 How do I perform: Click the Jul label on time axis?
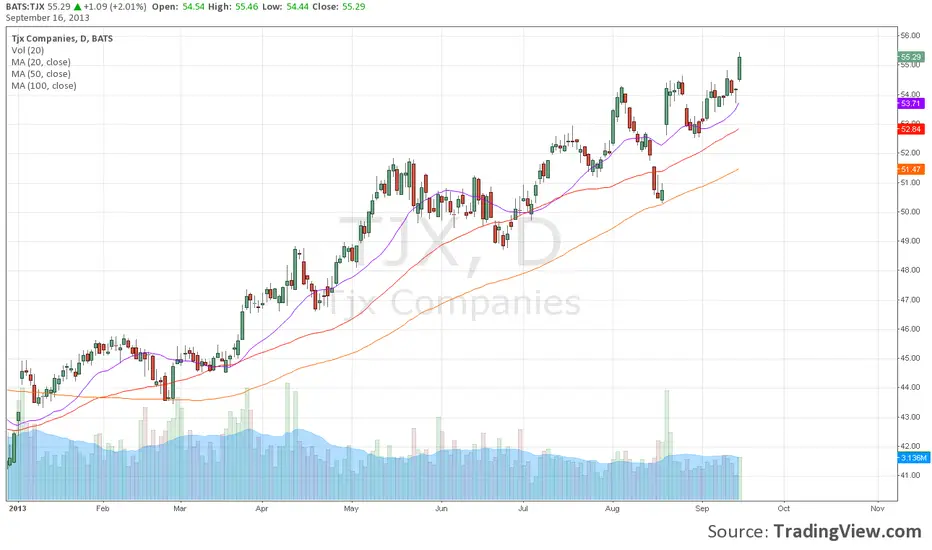coord(523,509)
